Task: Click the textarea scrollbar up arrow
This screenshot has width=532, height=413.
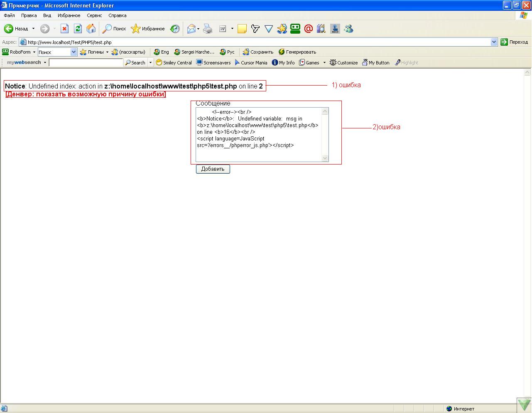Action: pyautogui.click(x=325, y=111)
